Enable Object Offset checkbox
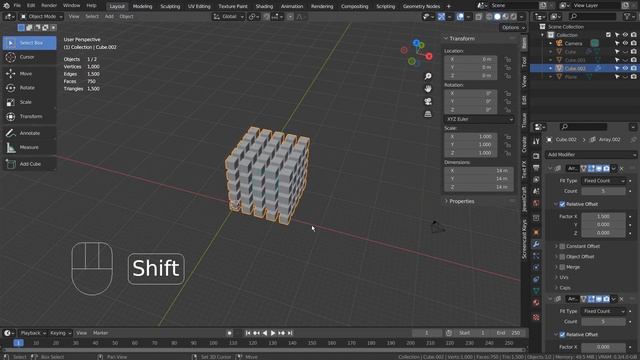 pos(562,257)
